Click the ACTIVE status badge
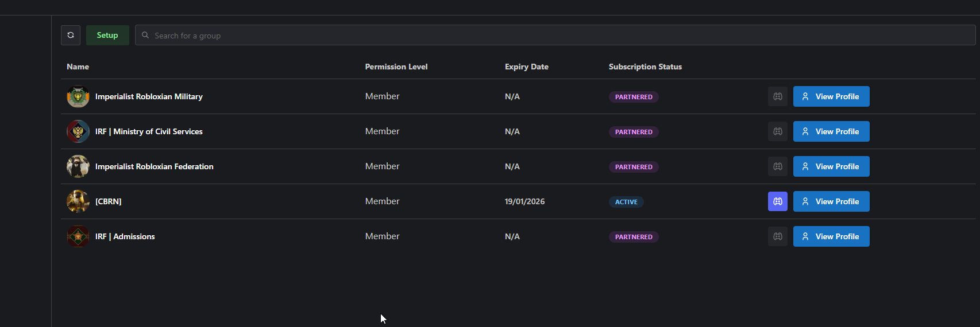Screen dimensions: 980x327 click(626, 202)
